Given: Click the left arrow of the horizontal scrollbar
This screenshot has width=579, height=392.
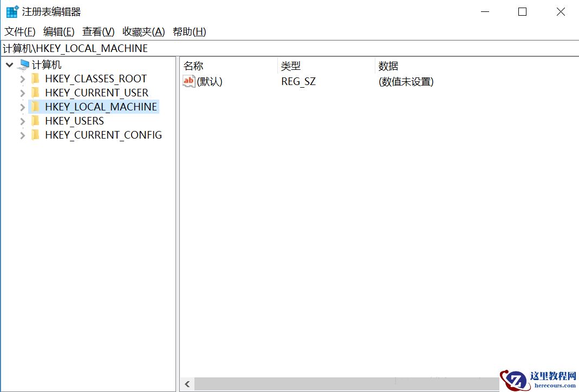Looking at the screenshot, I should [186, 383].
